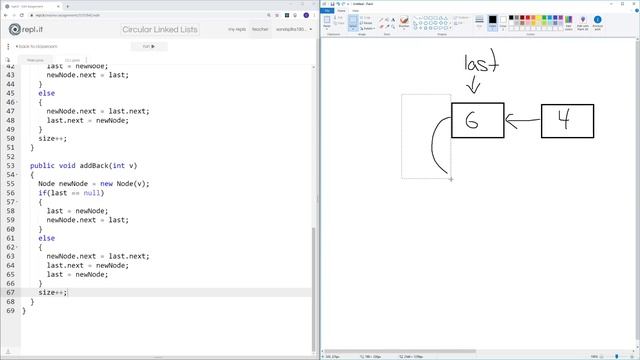This screenshot has width=640, height=360.
Task: Click the Save icon in Paint title bar
Action: (333, 4)
